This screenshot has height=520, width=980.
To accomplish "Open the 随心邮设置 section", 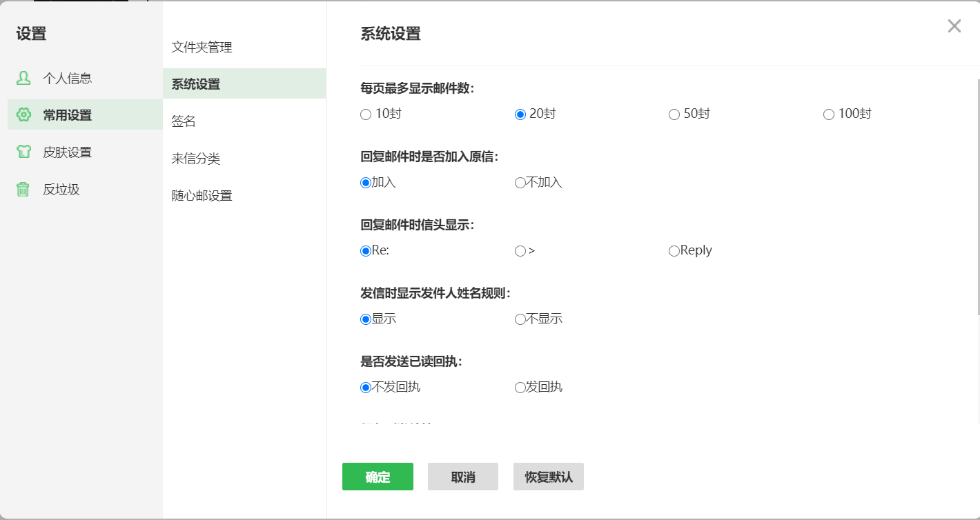I will 200,195.
